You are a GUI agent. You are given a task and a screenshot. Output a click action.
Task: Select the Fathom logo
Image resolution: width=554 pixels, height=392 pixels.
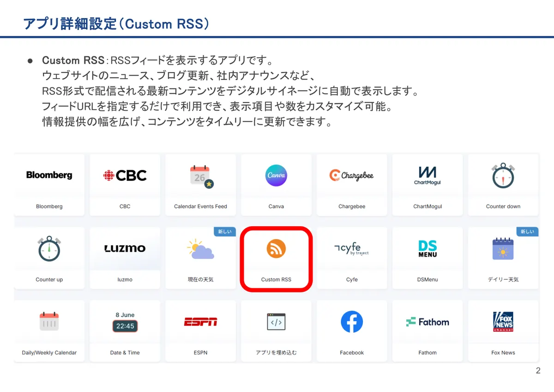click(428, 322)
